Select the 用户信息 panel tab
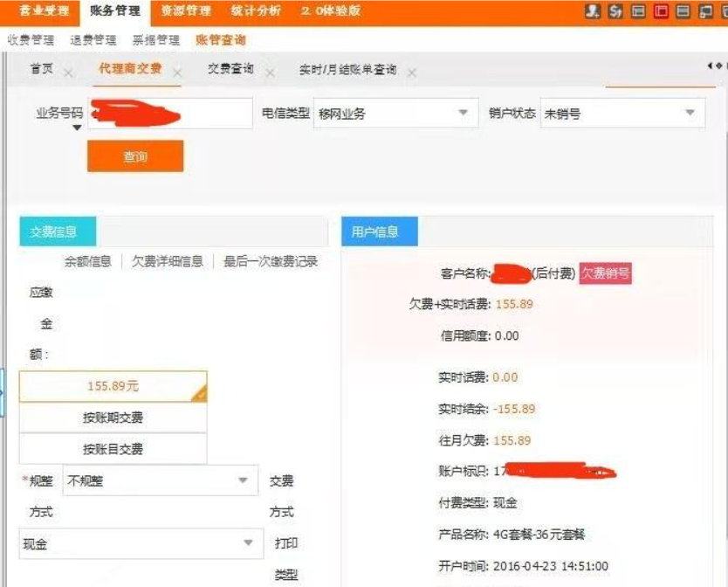The image size is (728, 587). [x=380, y=231]
